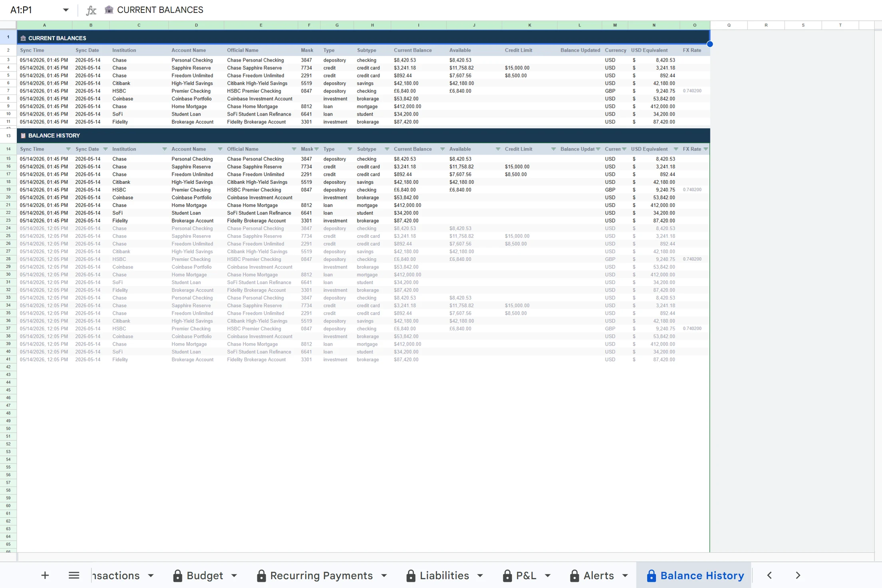Select row 13 header number
This screenshot has height=588, width=882.
[x=8, y=136]
